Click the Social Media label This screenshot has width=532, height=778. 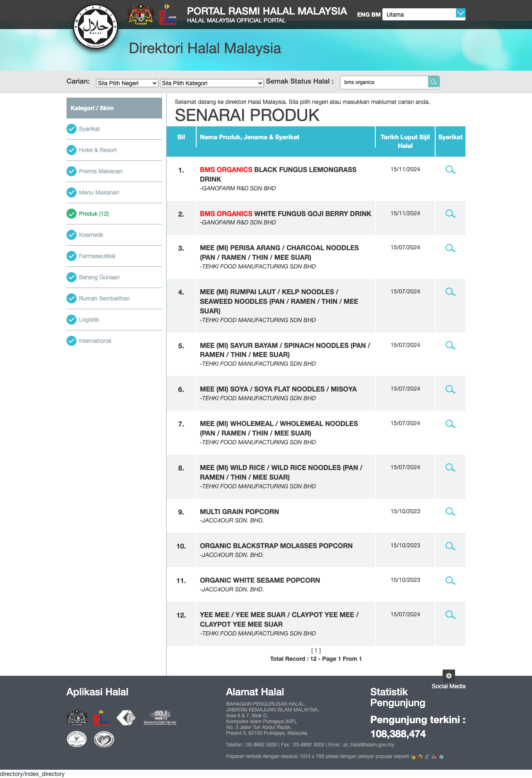pos(448,686)
